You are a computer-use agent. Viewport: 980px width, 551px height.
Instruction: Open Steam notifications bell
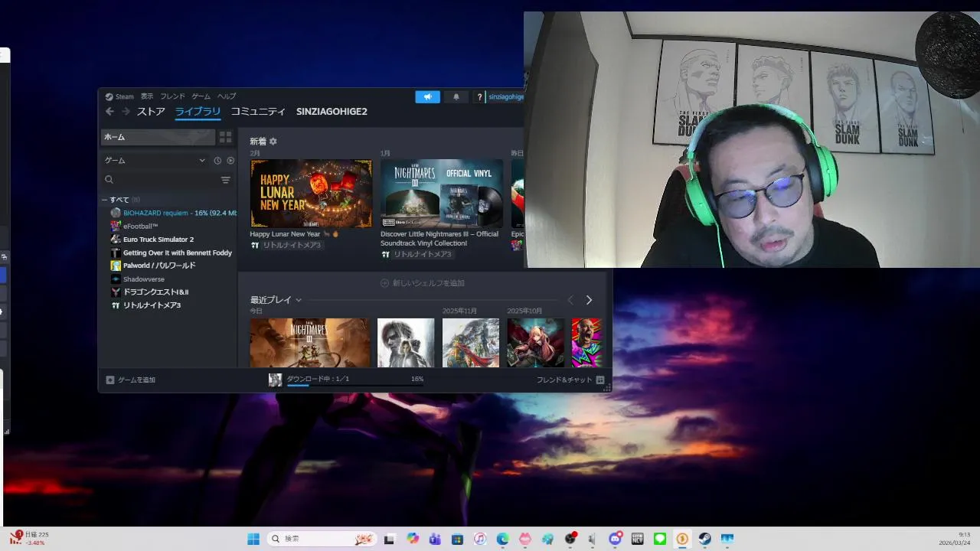[x=456, y=96]
